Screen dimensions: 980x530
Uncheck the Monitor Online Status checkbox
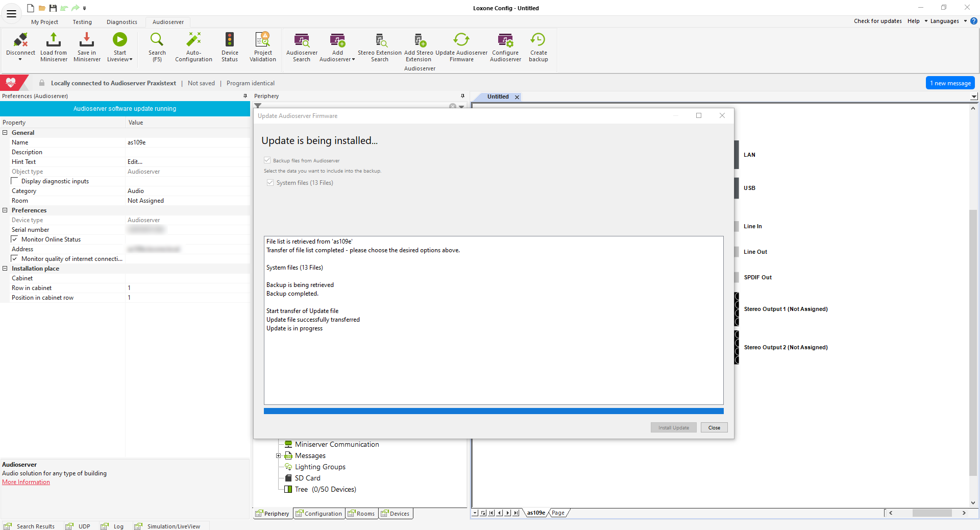pos(15,239)
